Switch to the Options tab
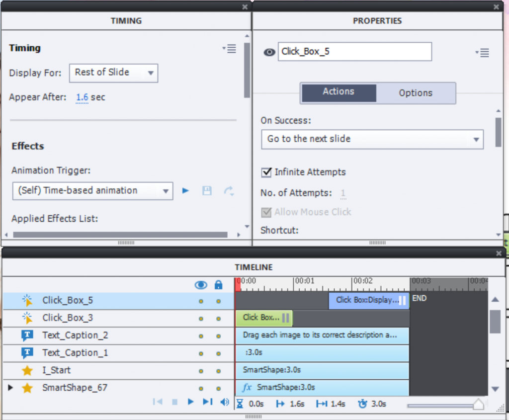509x420 pixels. (416, 93)
